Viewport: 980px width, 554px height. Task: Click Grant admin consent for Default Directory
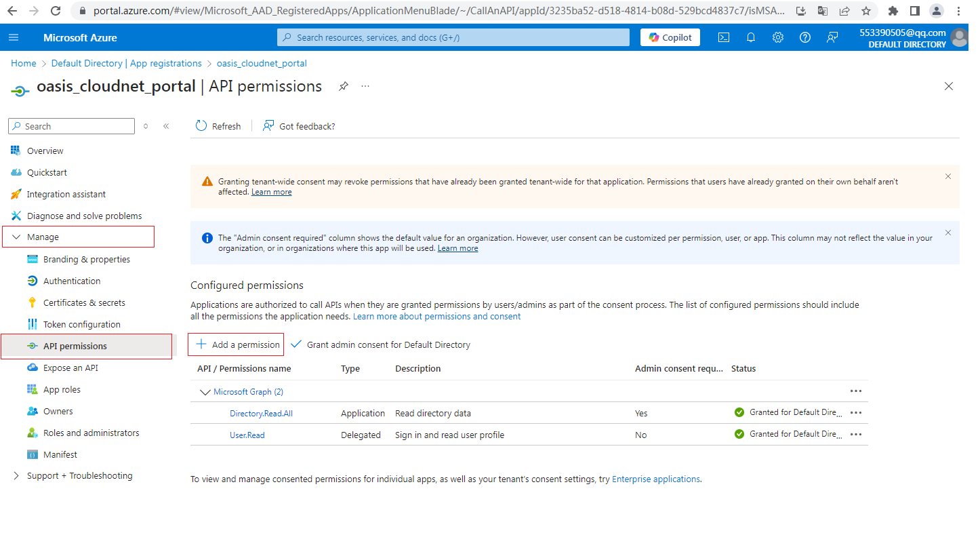coord(380,344)
